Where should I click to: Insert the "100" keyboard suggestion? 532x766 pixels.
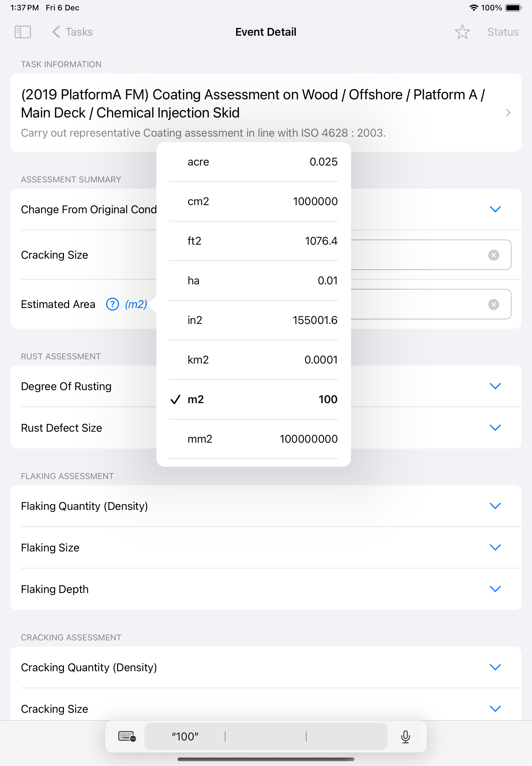[185, 736]
